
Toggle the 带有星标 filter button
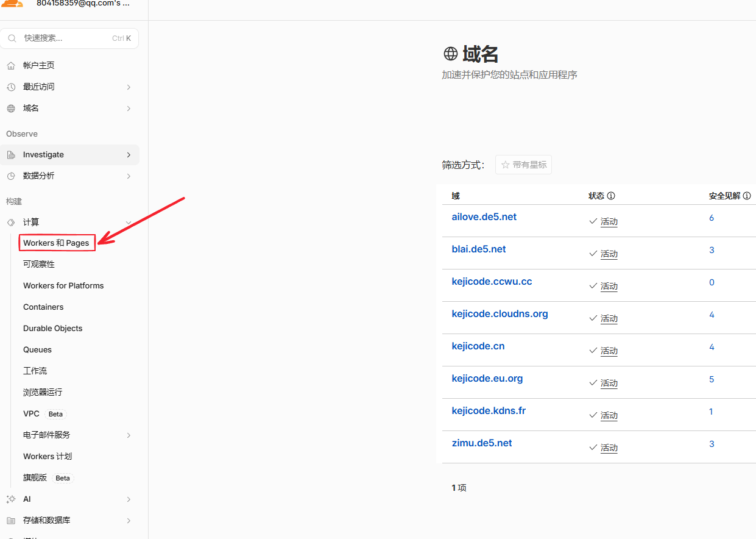point(523,165)
